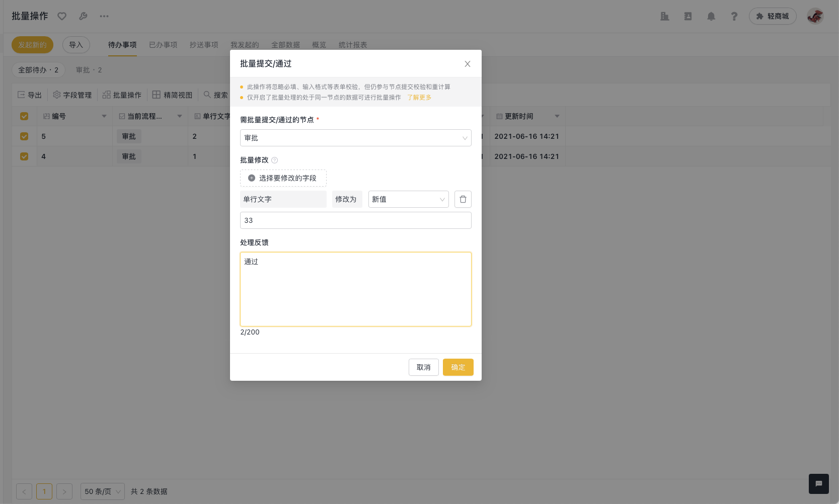Click page number 1
The height and width of the screenshot is (504, 839).
[44, 491]
